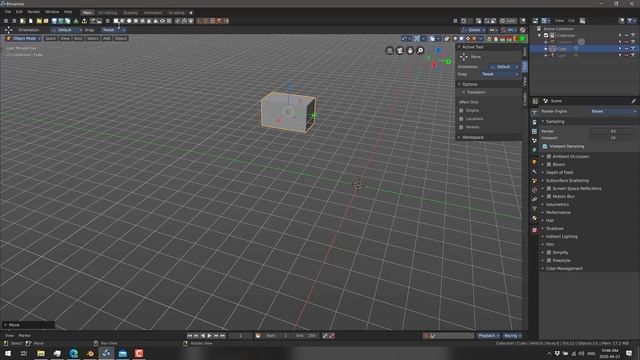Open the Edit menu
Viewport: 640px width, 360px height.
19,12
